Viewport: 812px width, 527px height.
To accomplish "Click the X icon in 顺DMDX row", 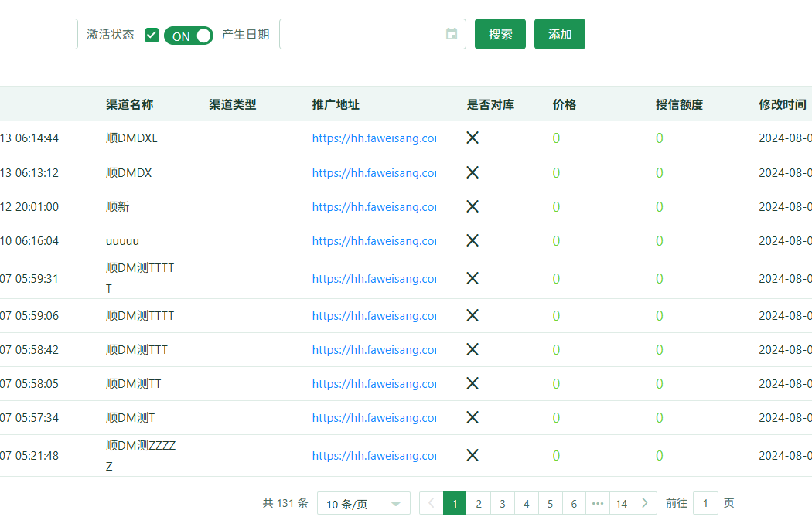I will click(x=473, y=172).
